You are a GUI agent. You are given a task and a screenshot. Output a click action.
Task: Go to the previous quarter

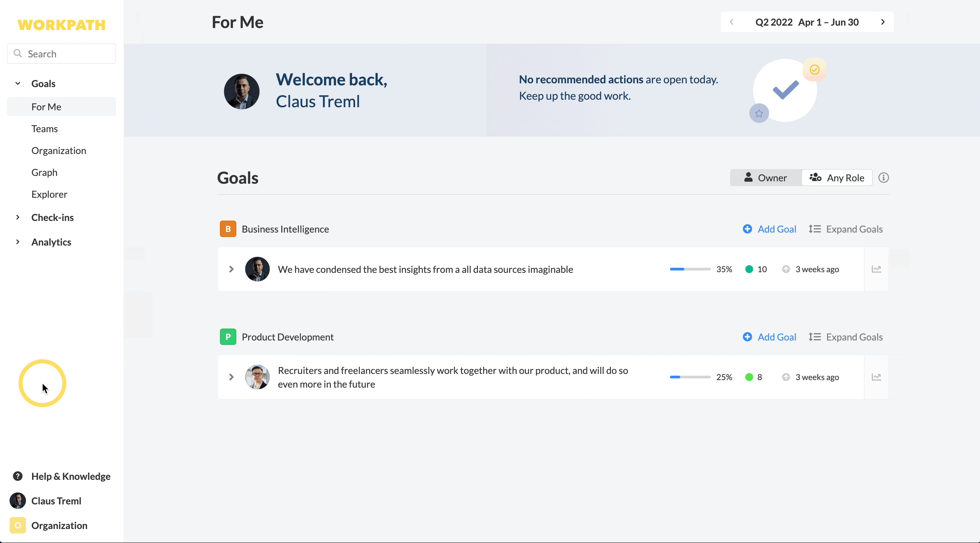[x=731, y=22]
